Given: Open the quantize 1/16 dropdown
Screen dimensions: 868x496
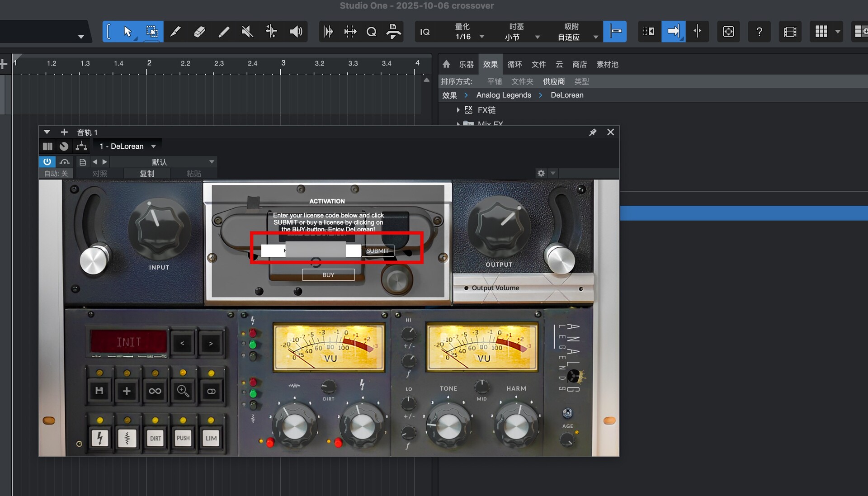Looking at the screenshot, I should pos(481,37).
